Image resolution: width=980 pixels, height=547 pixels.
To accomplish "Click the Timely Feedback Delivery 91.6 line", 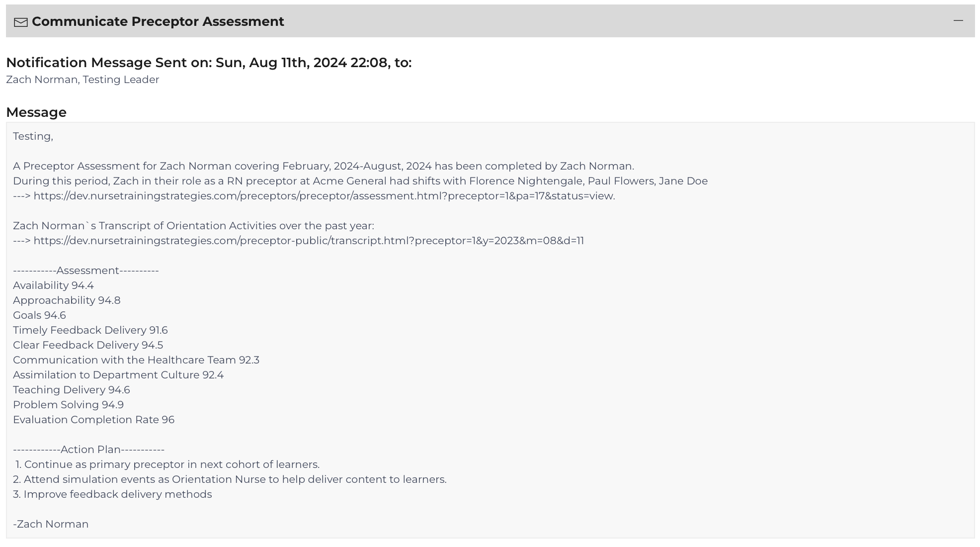I will coord(90,330).
